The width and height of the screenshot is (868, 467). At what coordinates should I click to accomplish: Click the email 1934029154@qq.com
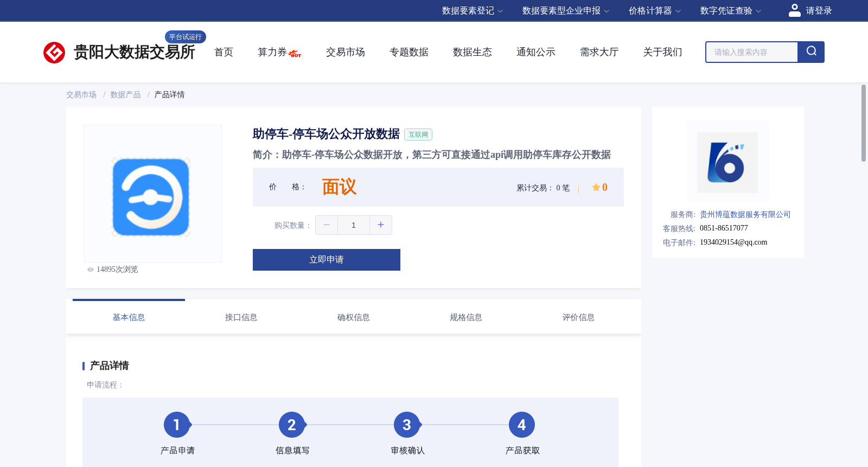(x=733, y=242)
